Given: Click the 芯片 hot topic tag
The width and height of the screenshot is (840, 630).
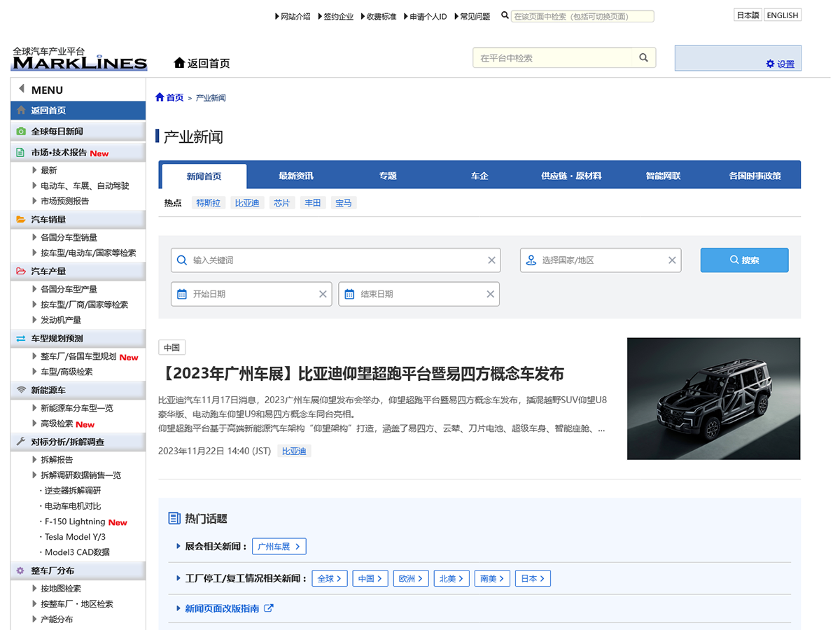Looking at the screenshot, I should click(282, 203).
